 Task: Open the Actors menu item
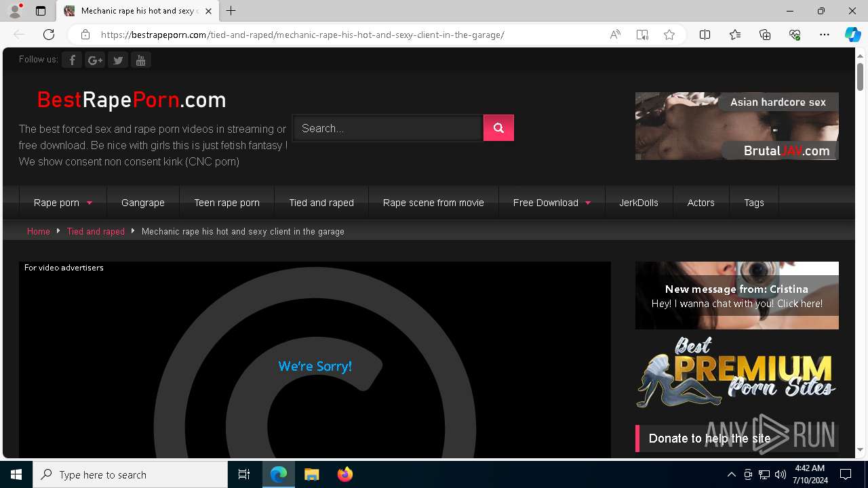(x=701, y=203)
